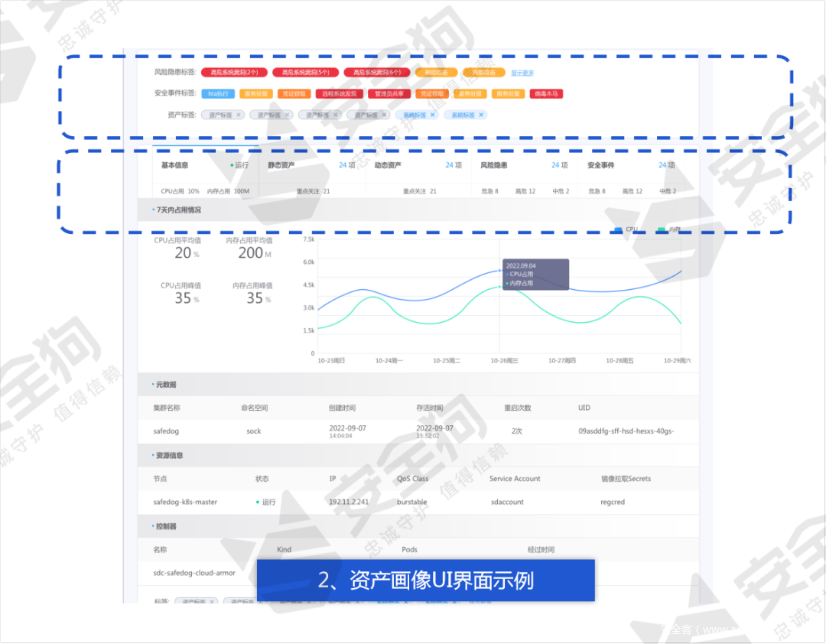The height and width of the screenshot is (644, 826).
Task: Remove the first blue 系统标签 tag
Action: 432,115
